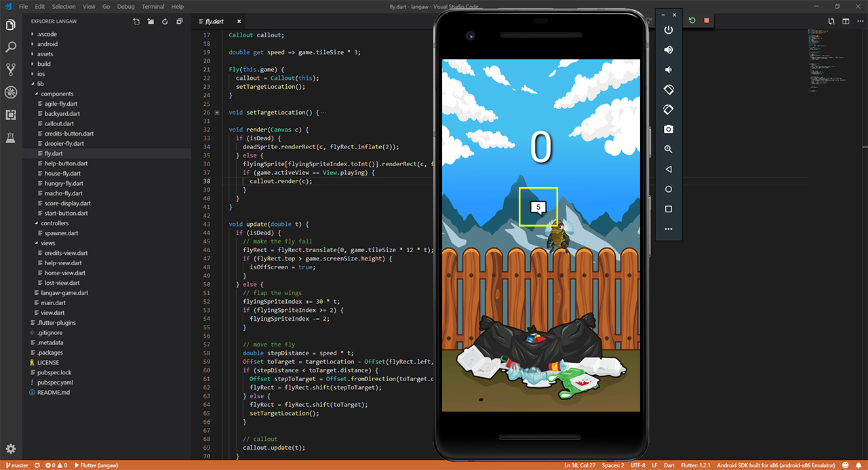Open the Search view in activity bar
Image resolution: width=868 pixels, height=470 pixels.
click(11, 47)
